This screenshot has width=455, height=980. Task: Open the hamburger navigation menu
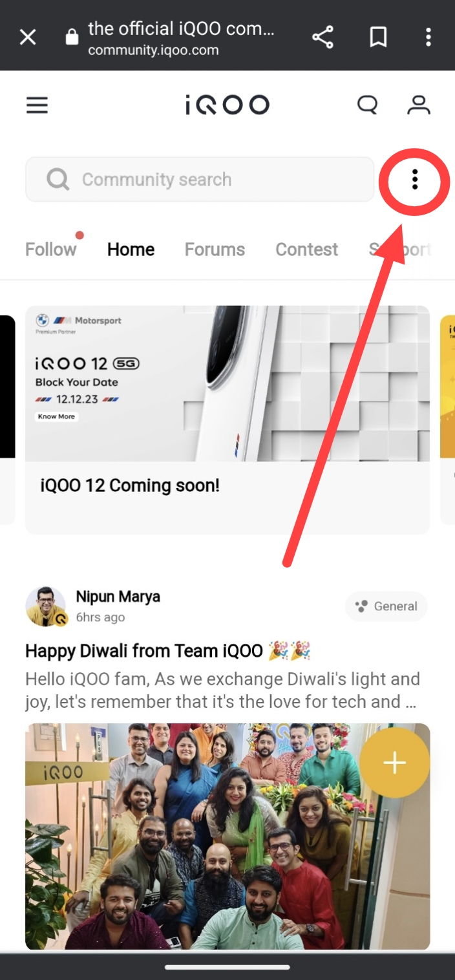(x=37, y=105)
